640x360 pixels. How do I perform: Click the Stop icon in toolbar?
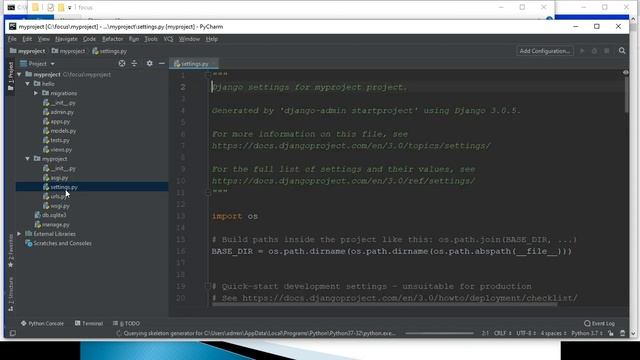(x=607, y=51)
